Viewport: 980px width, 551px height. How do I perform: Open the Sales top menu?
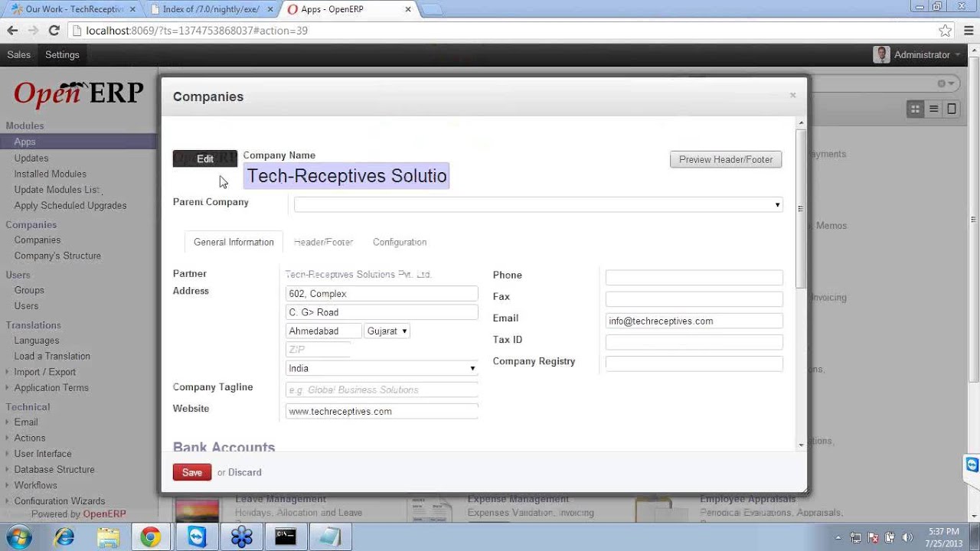coord(19,54)
